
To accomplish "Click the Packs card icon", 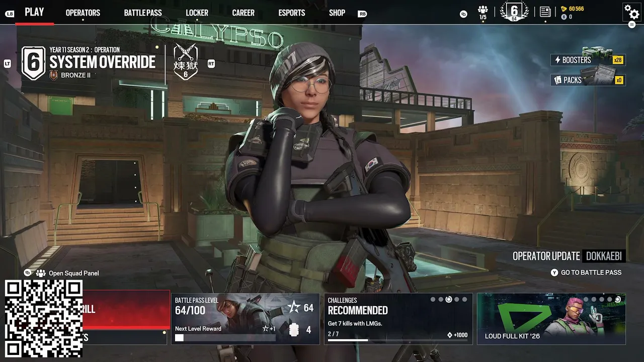I will click(x=557, y=80).
